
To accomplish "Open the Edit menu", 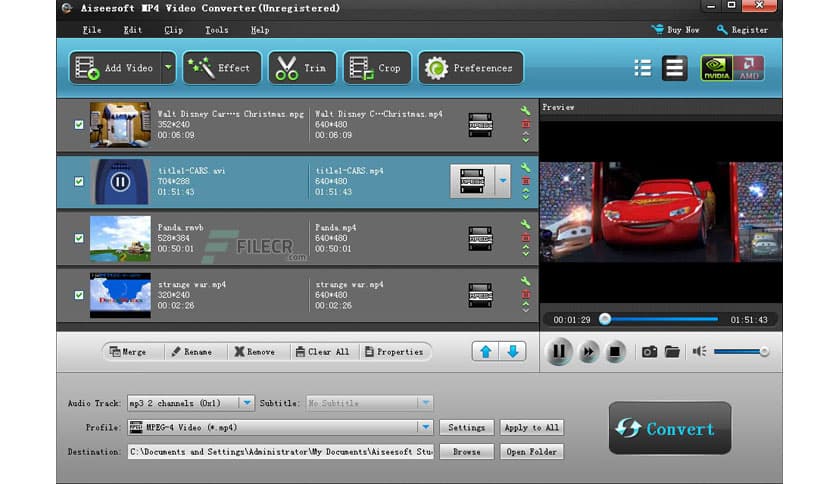I will pos(133,30).
